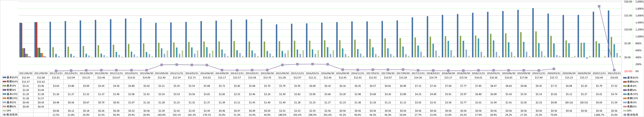644x117 pixels.
Task: Select the 基本EPS row label in the table
Action: [12, 102]
